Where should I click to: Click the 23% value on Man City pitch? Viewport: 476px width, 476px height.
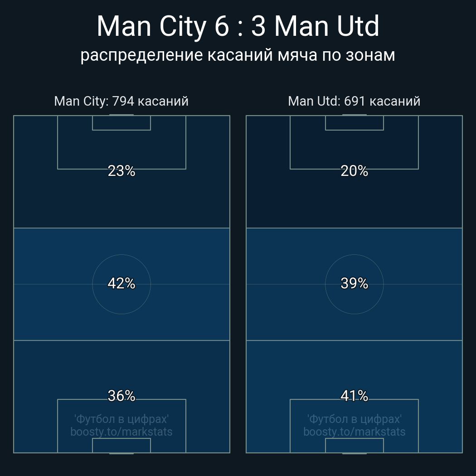(x=121, y=171)
